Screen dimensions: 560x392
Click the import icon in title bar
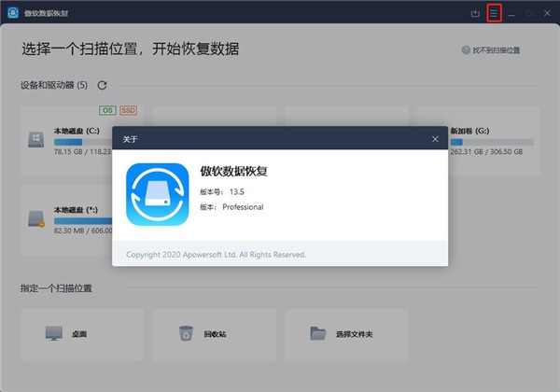pyautogui.click(x=475, y=13)
